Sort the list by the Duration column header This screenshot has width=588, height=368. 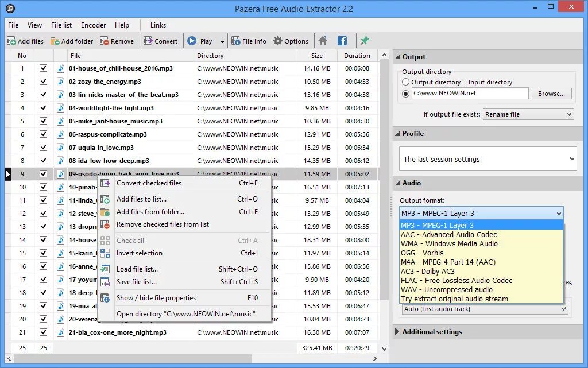point(357,56)
